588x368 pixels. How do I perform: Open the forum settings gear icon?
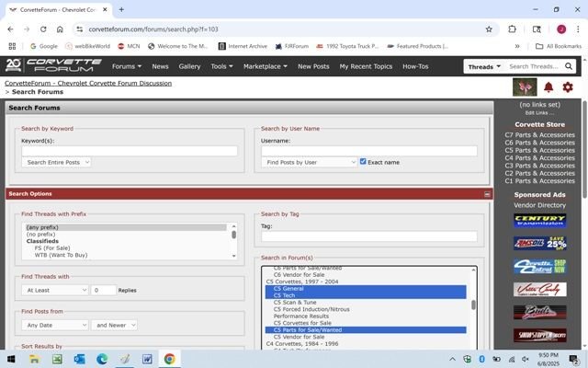pyautogui.click(x=568, y=87)
